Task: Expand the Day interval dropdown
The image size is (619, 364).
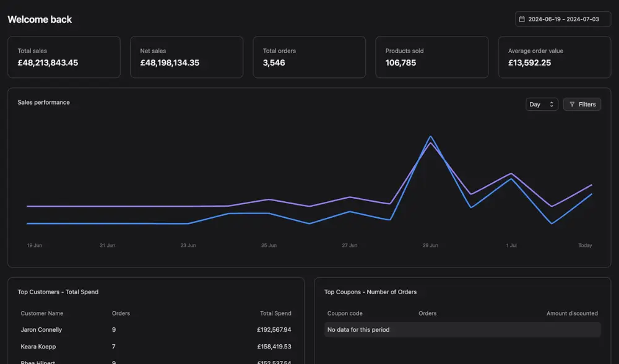Action: [x=542, y=105]
